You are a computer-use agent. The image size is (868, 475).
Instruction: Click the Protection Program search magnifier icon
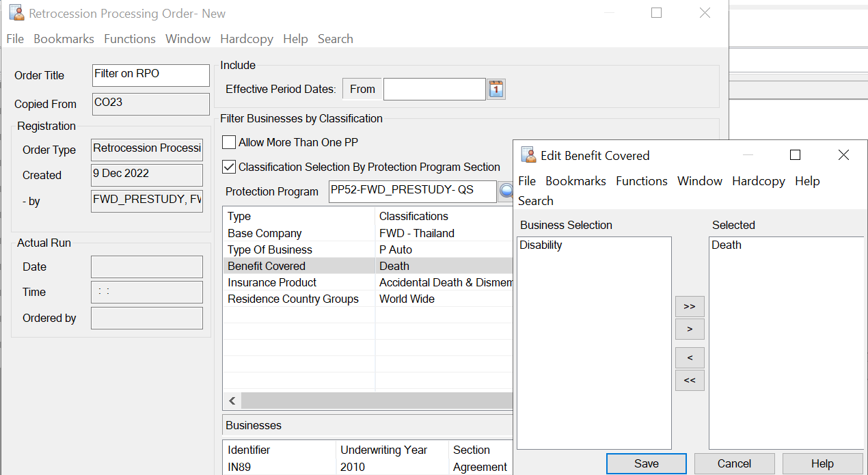[506, 192]
